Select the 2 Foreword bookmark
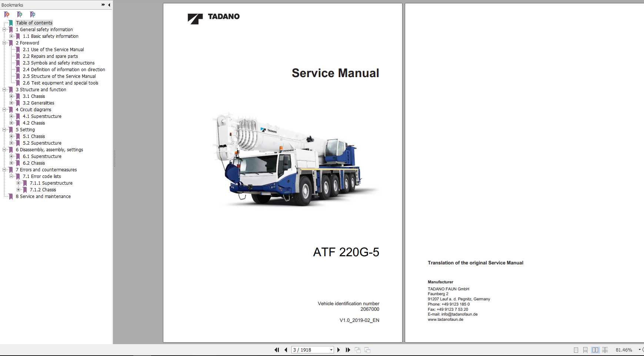Image resolution: width=644 pixels, height=356 pixels. pos(27,43)
